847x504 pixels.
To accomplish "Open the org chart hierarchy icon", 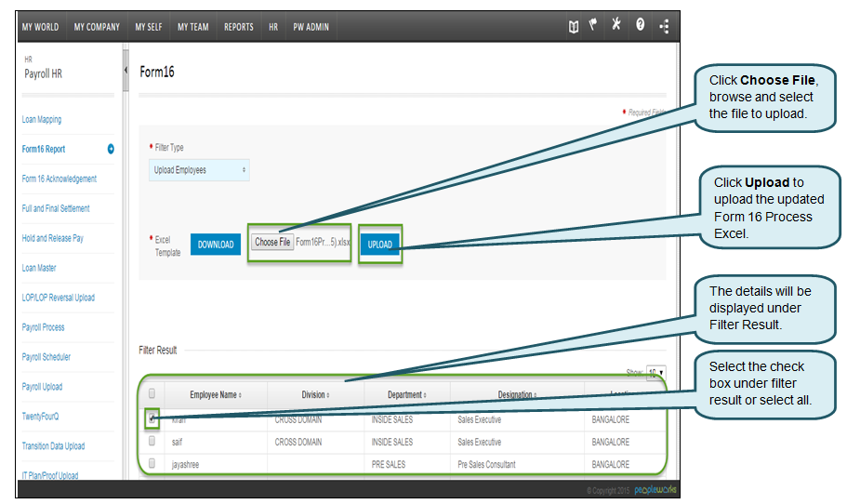I will tap(664, 27).
